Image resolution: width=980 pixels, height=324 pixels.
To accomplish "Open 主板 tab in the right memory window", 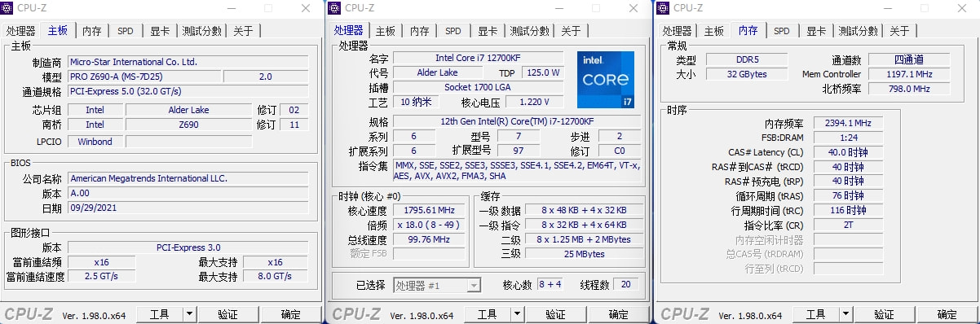I will (713, 31).
